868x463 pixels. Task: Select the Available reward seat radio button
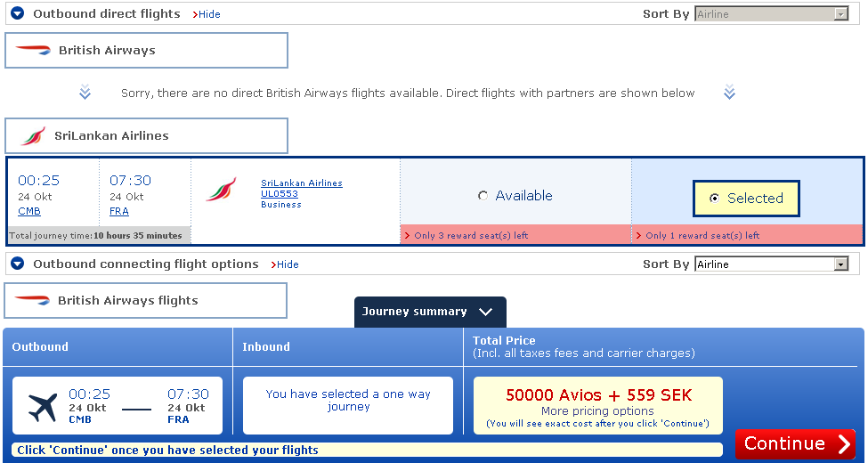(x=483, y=196)
